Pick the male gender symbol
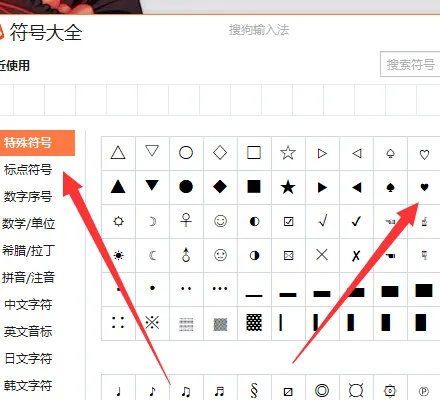Viewport: 440px width, 400px height. point(186,255)
